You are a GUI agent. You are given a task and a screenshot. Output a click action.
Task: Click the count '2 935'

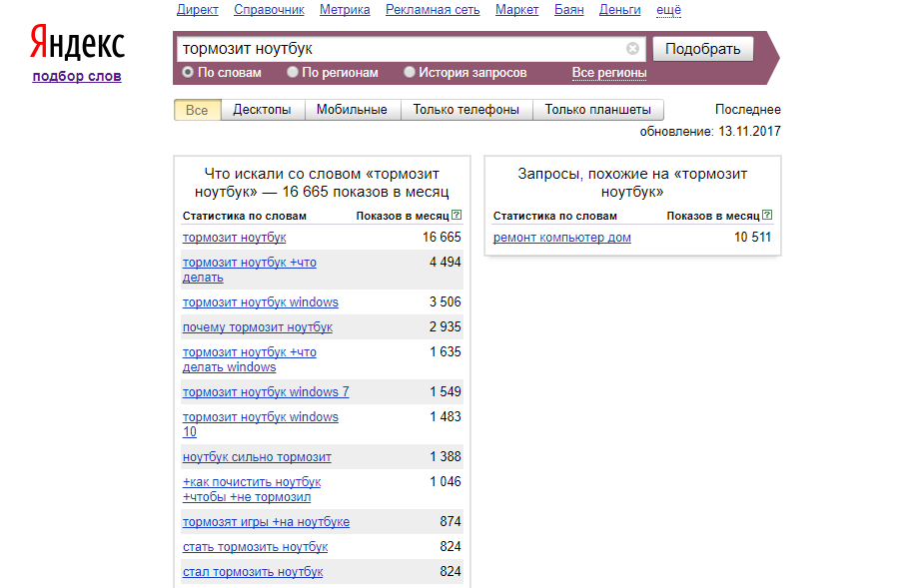pos(446,326)
